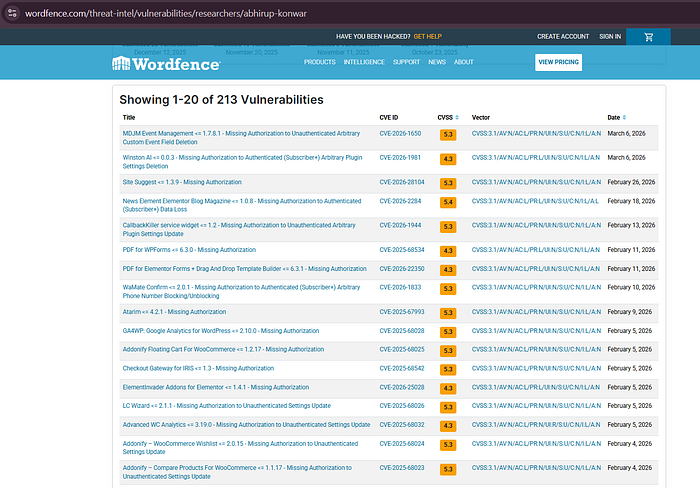Screen dimensions: 700x488
Task: Click the browser URL address field
Action: pos(166,13)
